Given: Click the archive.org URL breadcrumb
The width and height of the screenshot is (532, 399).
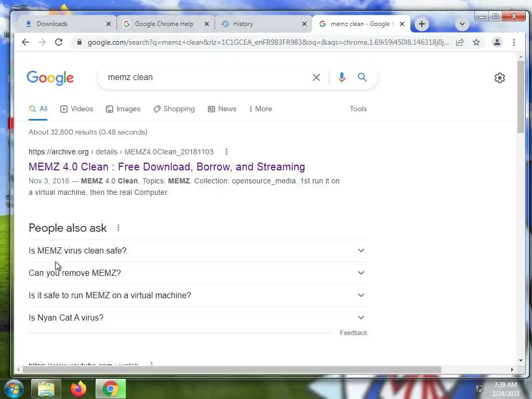Looking at the screenshot, I should tap(121, 152).
